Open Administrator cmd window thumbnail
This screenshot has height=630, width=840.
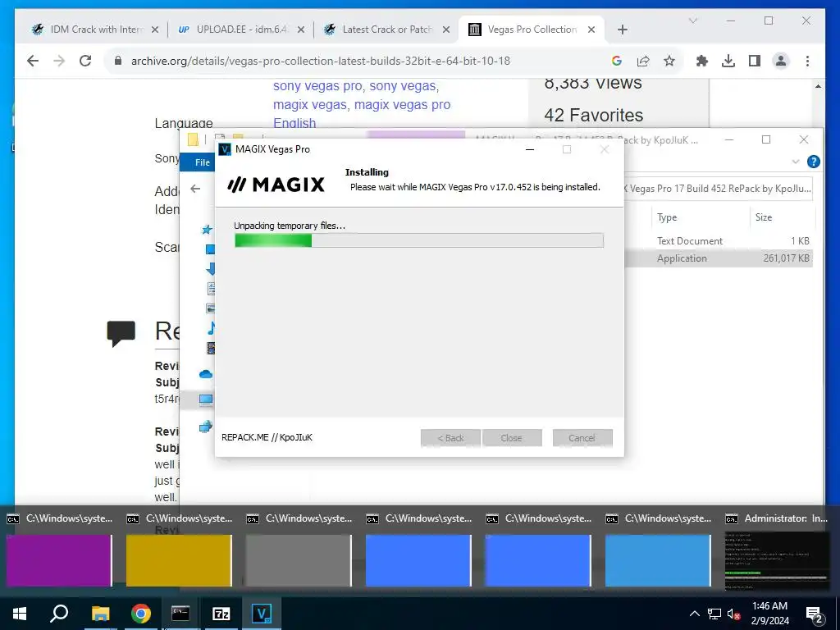pos(778,560)
